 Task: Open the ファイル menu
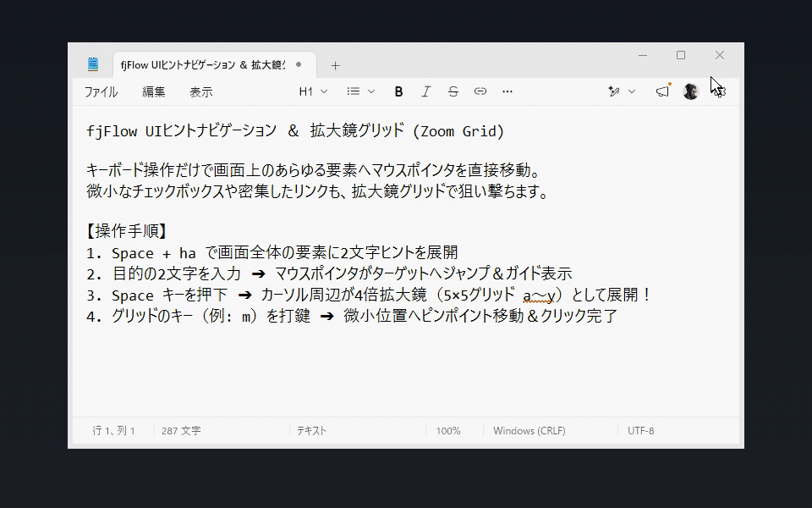pyautogui.click(x=101, y=92)
